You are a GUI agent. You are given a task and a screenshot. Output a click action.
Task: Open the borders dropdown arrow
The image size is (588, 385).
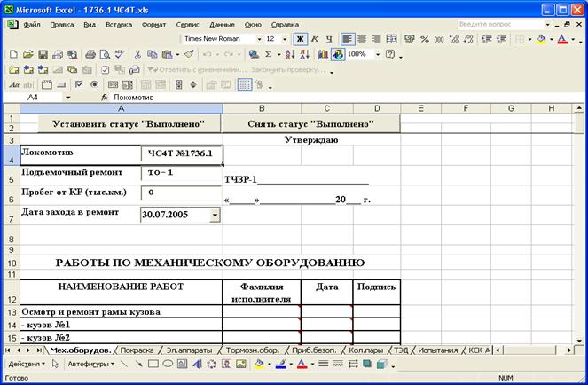[x=529, y=39]
